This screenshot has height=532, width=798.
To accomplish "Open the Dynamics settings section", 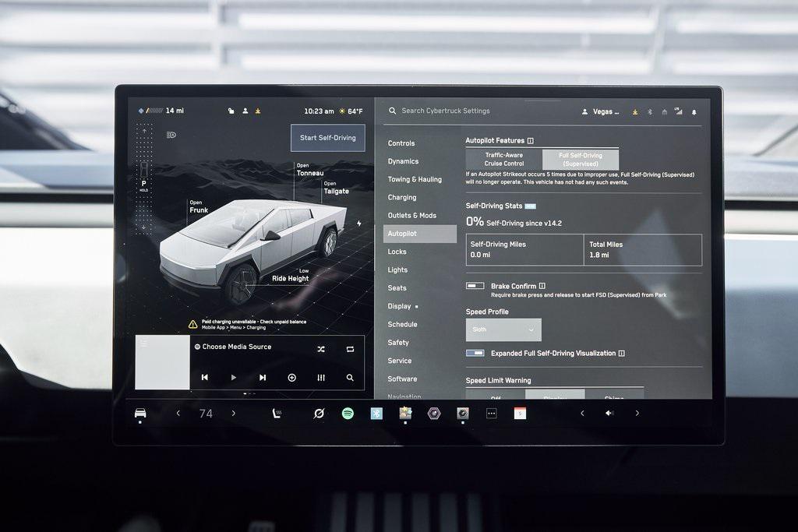I will [403, 161].
